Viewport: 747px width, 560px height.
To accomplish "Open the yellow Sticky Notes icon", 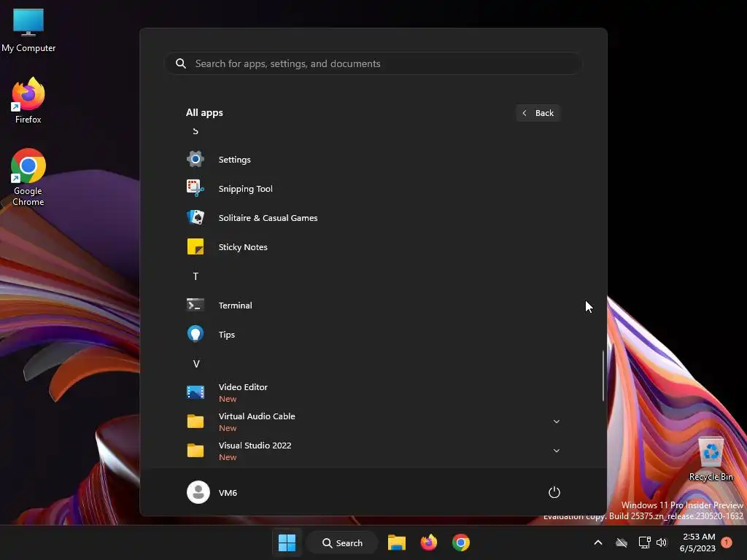I will pos(196,246).
